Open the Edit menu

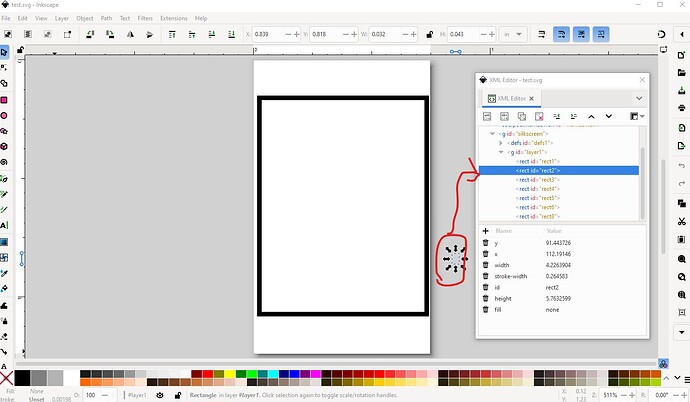(22, 18)
